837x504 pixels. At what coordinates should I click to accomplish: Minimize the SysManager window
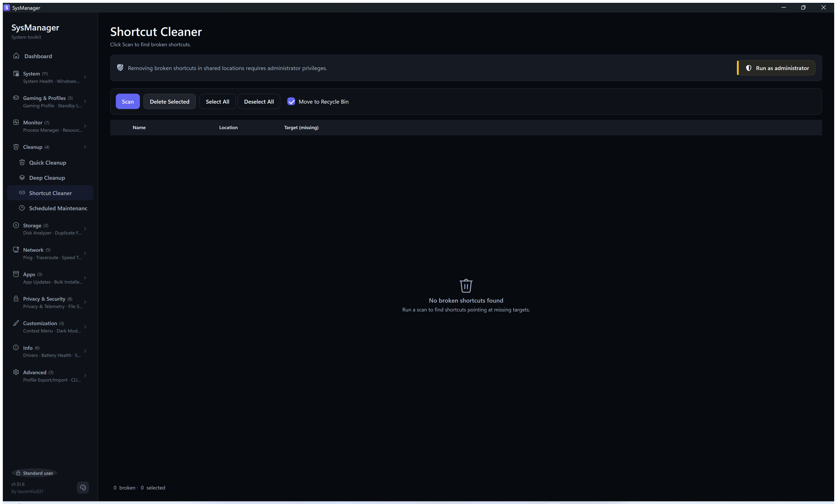[784, 8]
